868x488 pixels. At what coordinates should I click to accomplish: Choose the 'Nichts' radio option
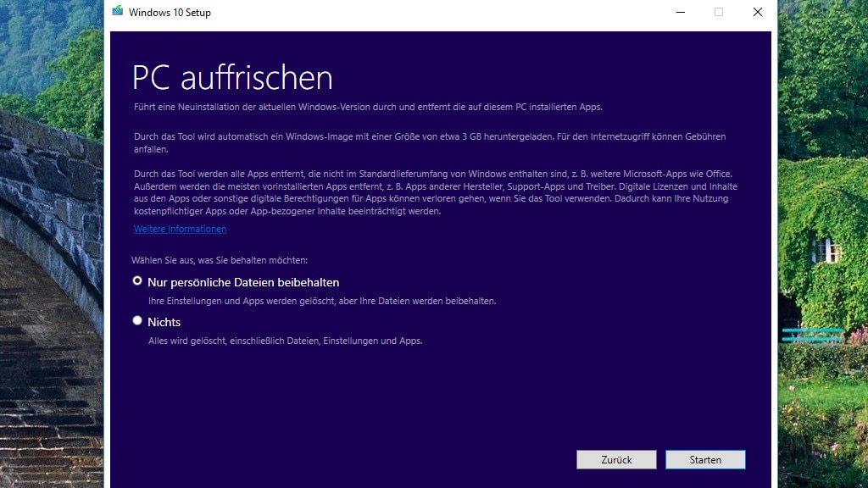click(137, 321)
